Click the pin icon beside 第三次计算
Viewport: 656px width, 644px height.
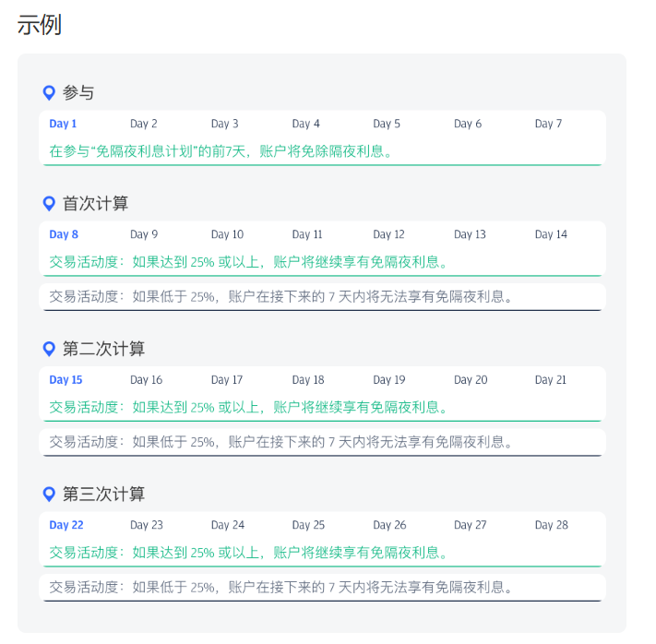[50, 494]
